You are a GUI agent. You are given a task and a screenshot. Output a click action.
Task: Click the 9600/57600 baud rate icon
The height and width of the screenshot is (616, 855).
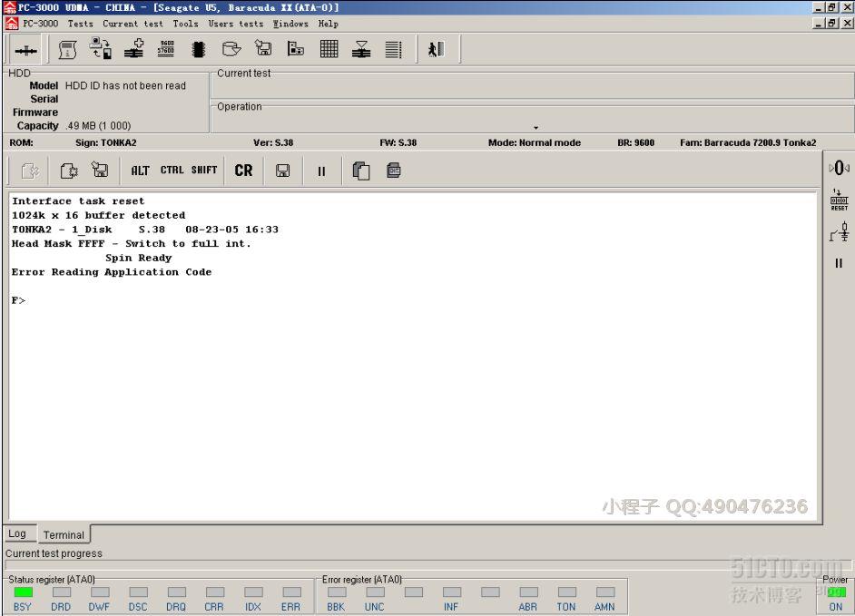point(166,48)
